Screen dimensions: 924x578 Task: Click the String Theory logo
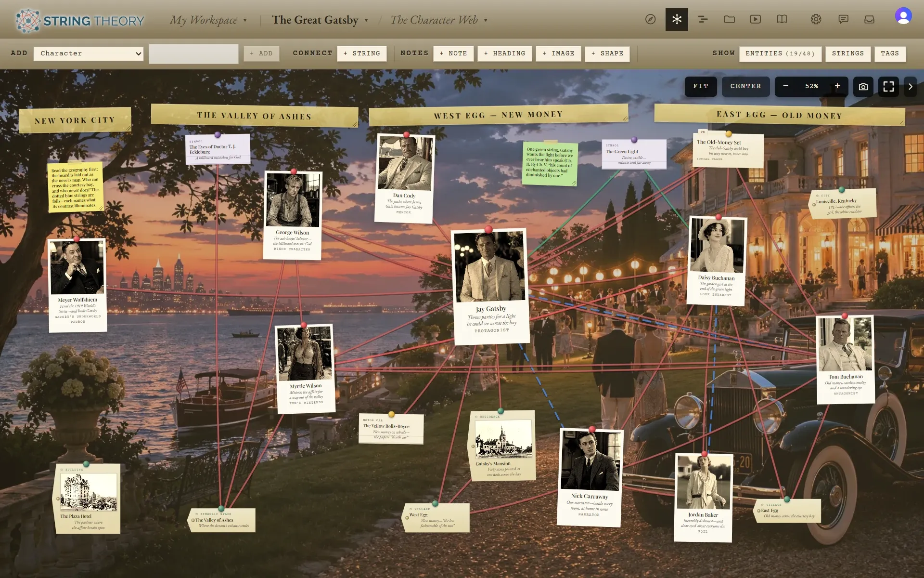(x=80, y=20)
